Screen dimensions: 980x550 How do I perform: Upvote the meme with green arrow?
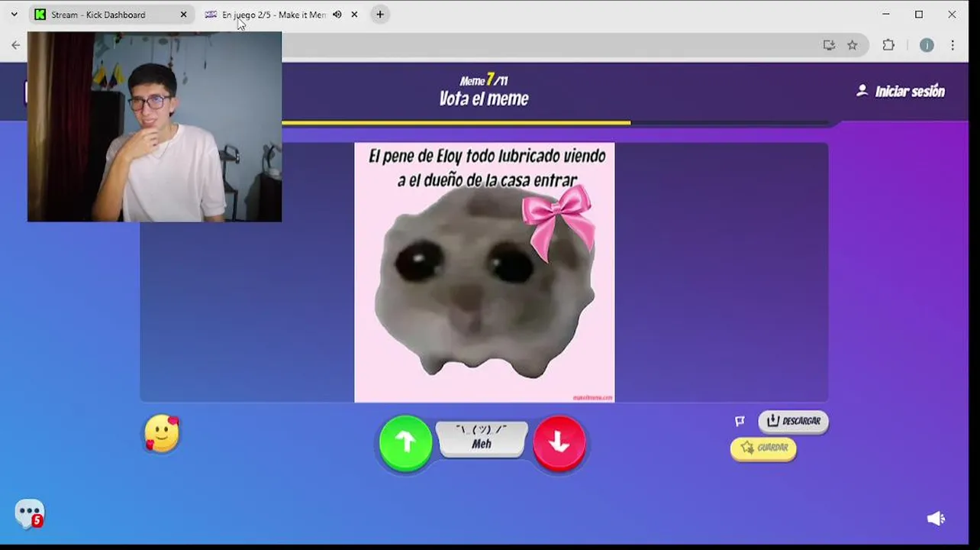click(x=405, y=442)
